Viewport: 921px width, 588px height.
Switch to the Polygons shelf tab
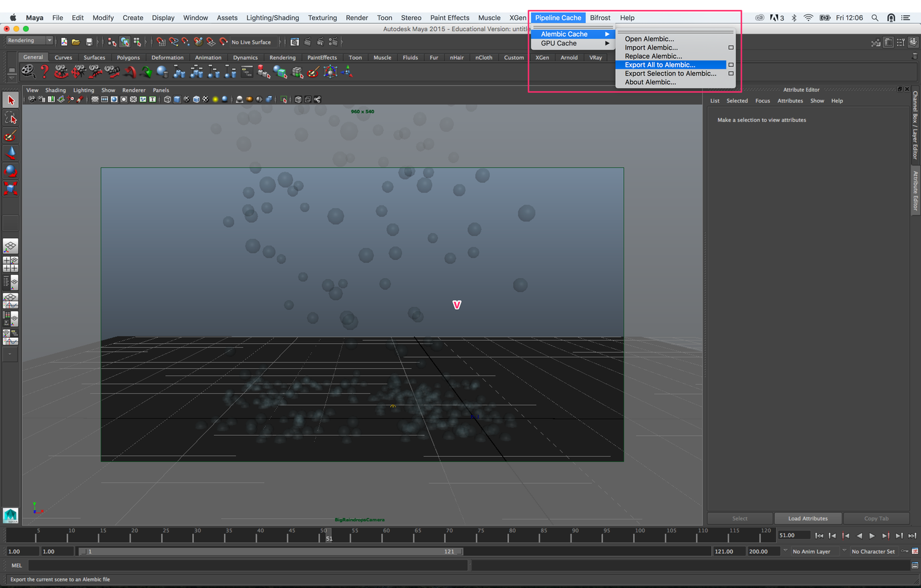coord(128,57)
